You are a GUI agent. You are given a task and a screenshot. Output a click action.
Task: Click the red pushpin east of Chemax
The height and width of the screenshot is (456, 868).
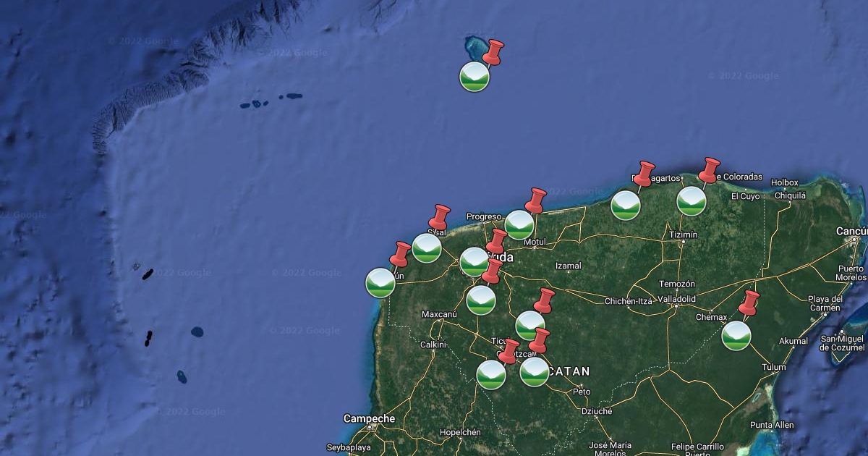(749, 303)
